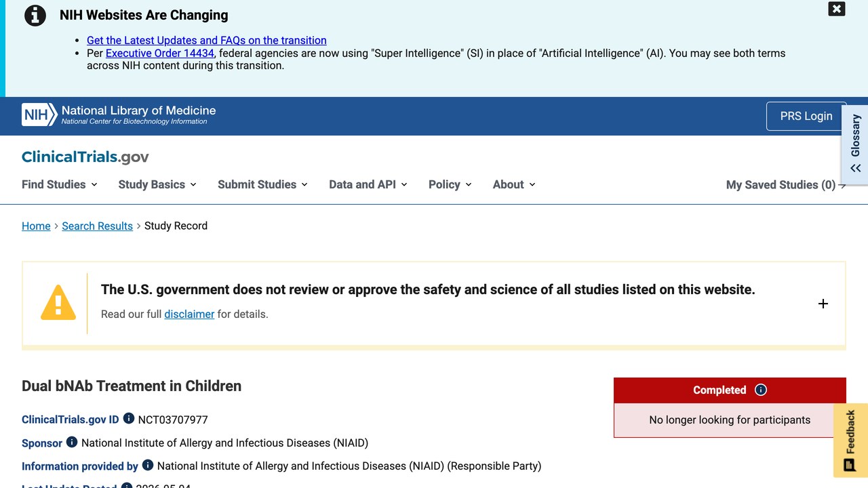This screenshot has width=868, height=488.
Task: Click info icon in Completed status box
Action: point(761,390)
